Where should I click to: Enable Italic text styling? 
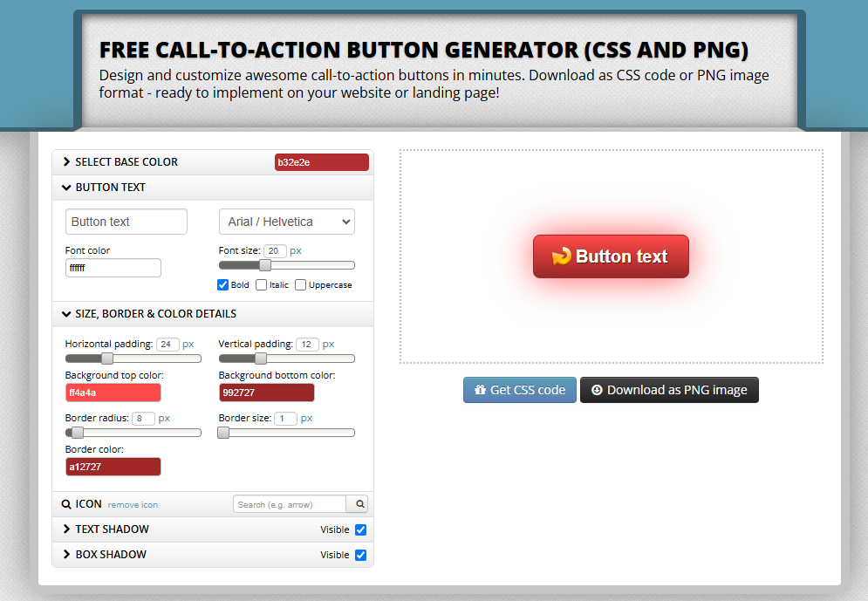point(261,284)
